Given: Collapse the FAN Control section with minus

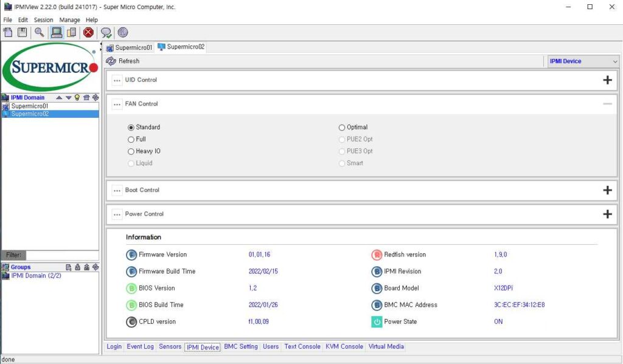Looking at the screenshot, I should [x=608, y=104].
